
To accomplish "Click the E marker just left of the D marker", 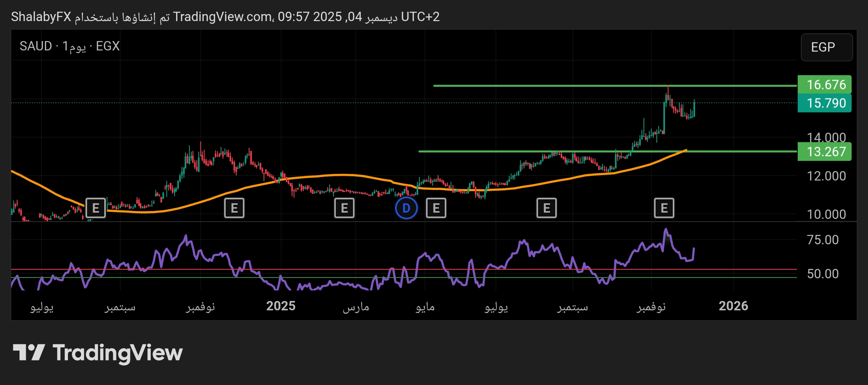I will [344, 208].
